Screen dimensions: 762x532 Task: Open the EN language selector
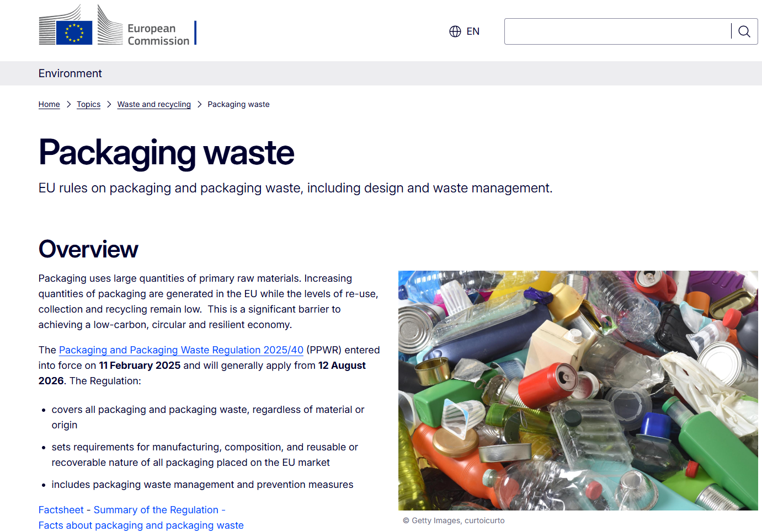click(x=465, y=31)
